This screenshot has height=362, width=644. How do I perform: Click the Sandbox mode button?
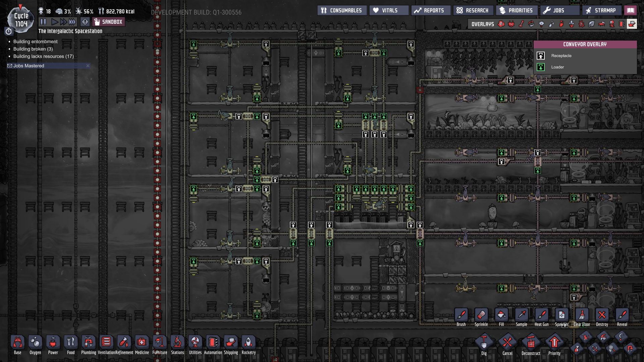tap(108, 22)
